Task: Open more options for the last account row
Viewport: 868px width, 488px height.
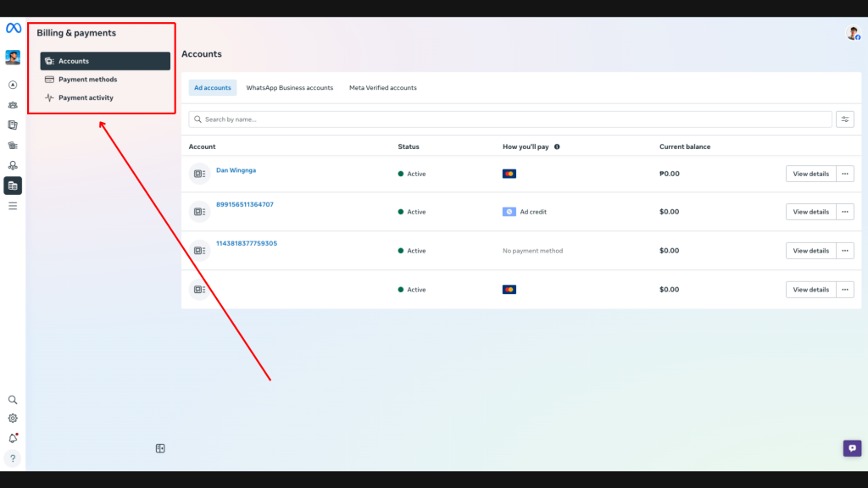Action: [x=845, y=290]
